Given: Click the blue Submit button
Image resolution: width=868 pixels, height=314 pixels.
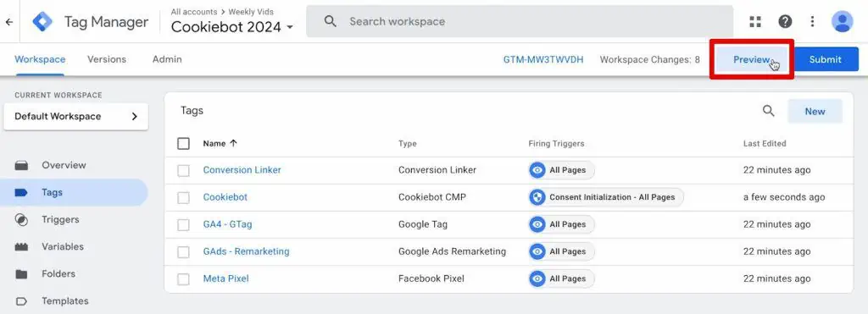Looking at the screenshot, I should (x=826, y=60).
